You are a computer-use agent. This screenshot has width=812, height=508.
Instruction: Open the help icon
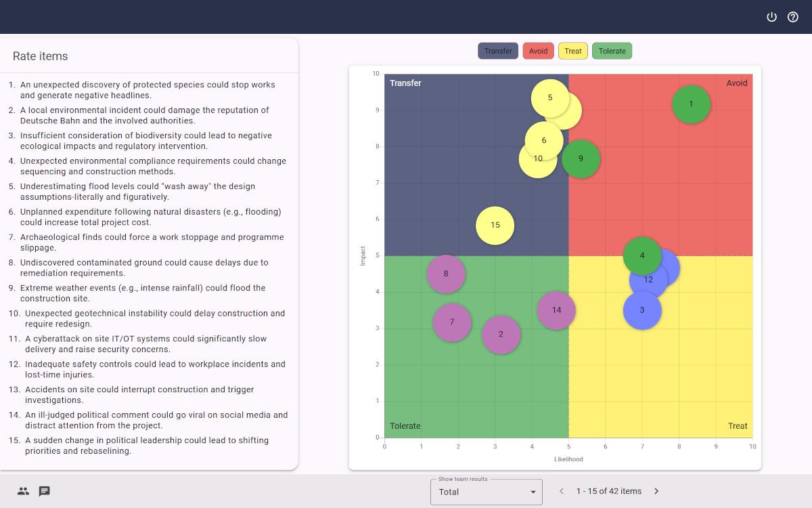(793, 17)
